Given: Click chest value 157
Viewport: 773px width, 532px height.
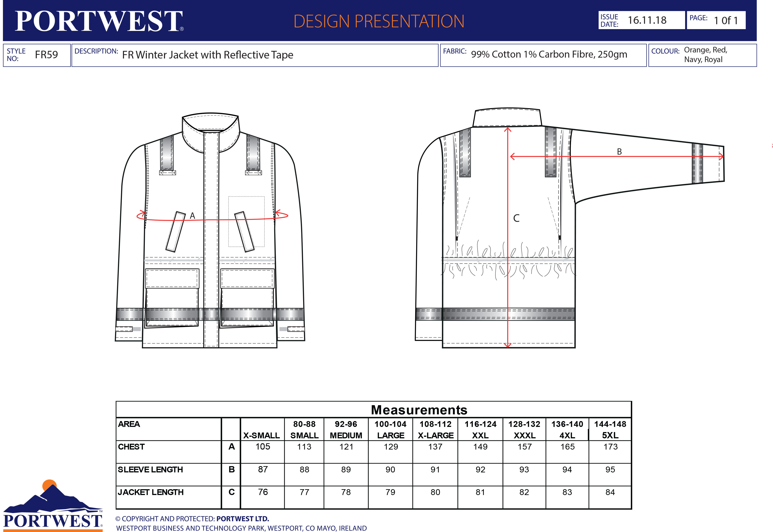Looking at the screenshot, I should [x=525, y=447].
